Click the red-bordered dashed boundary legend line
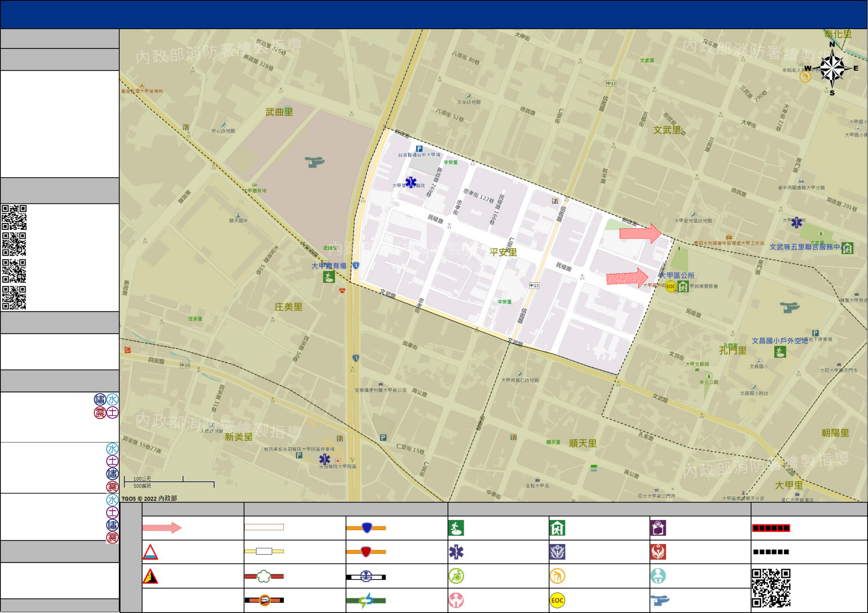 [771, 528]
